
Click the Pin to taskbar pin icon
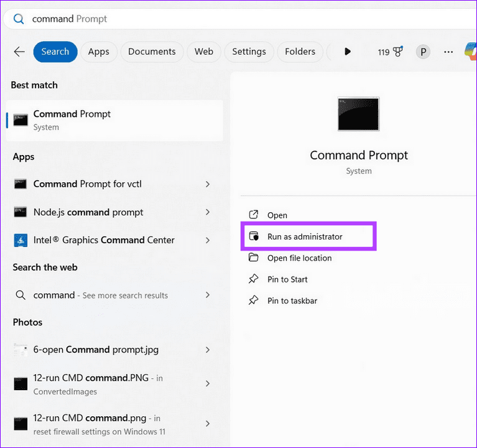[253, 301]
